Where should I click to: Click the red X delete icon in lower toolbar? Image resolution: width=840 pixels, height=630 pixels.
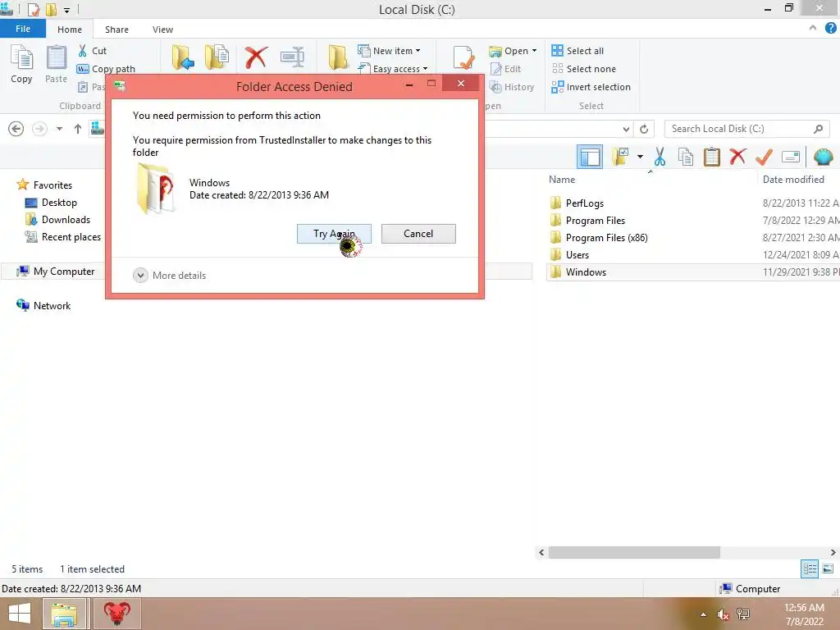tap(737, 157)
